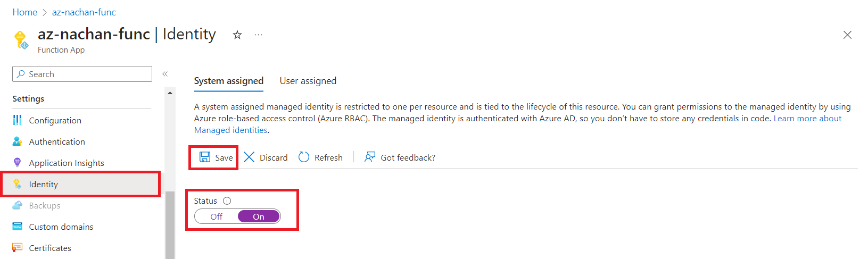This screenshot has height=259, width=868.
Task: Click the Application Insights lightbulb icon
Action: 18,163
